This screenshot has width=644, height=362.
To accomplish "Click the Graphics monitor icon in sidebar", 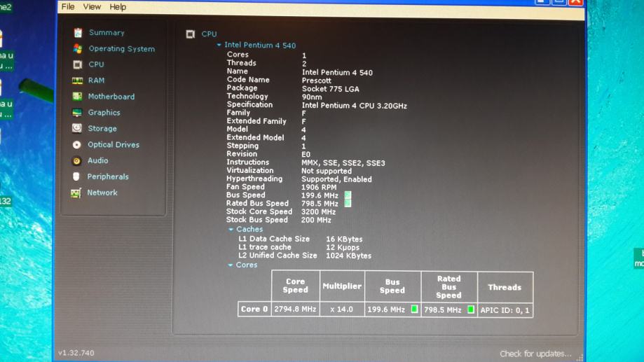I will click(77, 113).
